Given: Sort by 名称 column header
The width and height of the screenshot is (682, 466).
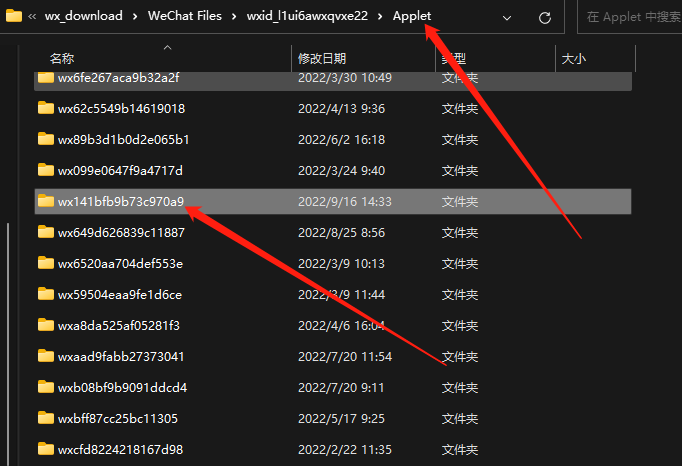Looking at the screenshot, I should (x=62, y=58).
